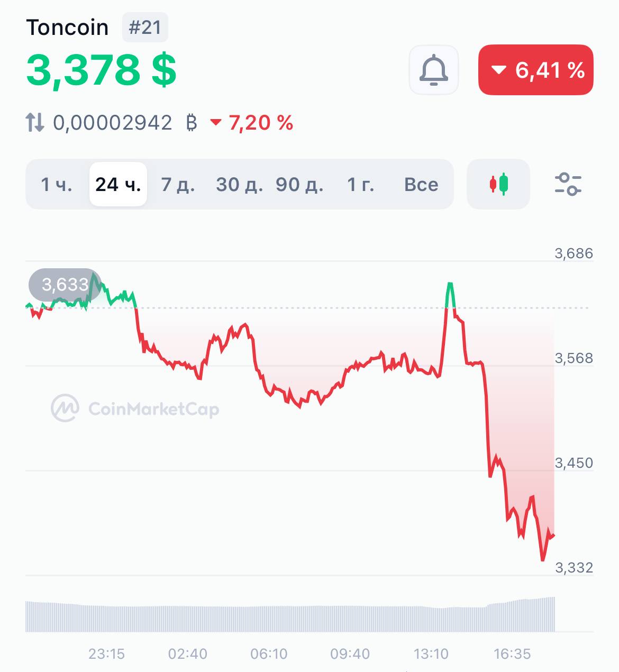The height and width of the screenshot is (672, 619).
Task: Tap the BTC conversion arrows icon
Action: 35,123
